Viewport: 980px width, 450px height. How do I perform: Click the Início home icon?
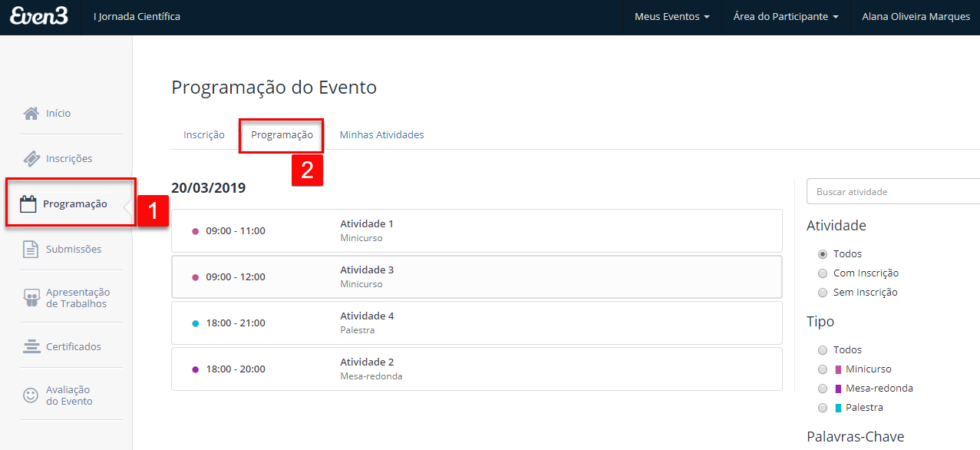tap(31, 114)
